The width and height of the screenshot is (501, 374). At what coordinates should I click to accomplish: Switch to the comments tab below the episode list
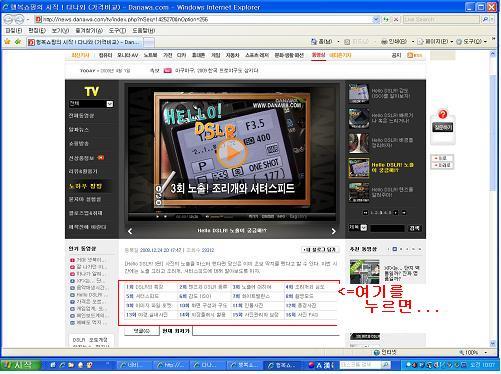142,331
